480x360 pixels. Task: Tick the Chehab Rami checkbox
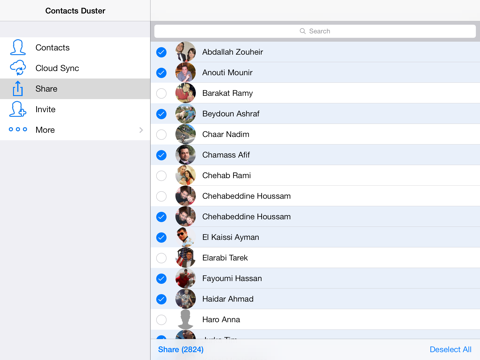click(x=161, y=176)
